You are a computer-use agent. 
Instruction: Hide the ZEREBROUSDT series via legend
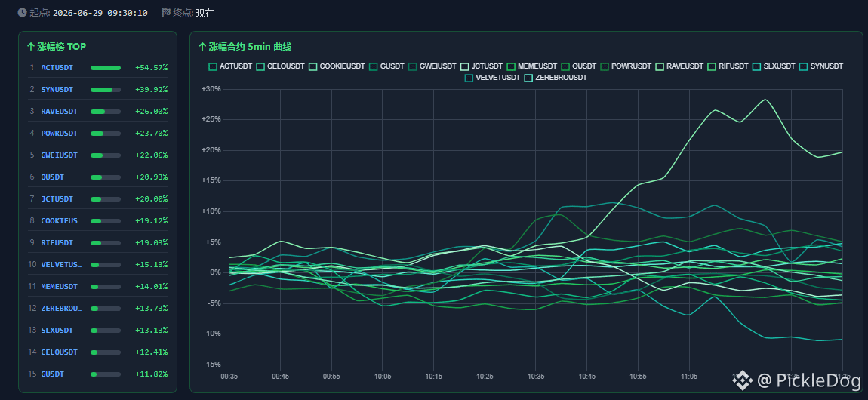528,78
